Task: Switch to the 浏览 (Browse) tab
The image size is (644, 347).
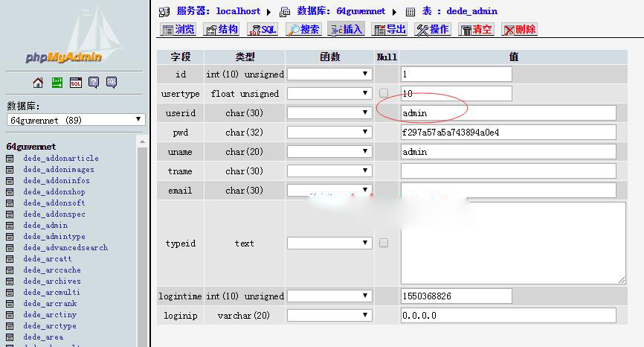Action: coord(178,30)
